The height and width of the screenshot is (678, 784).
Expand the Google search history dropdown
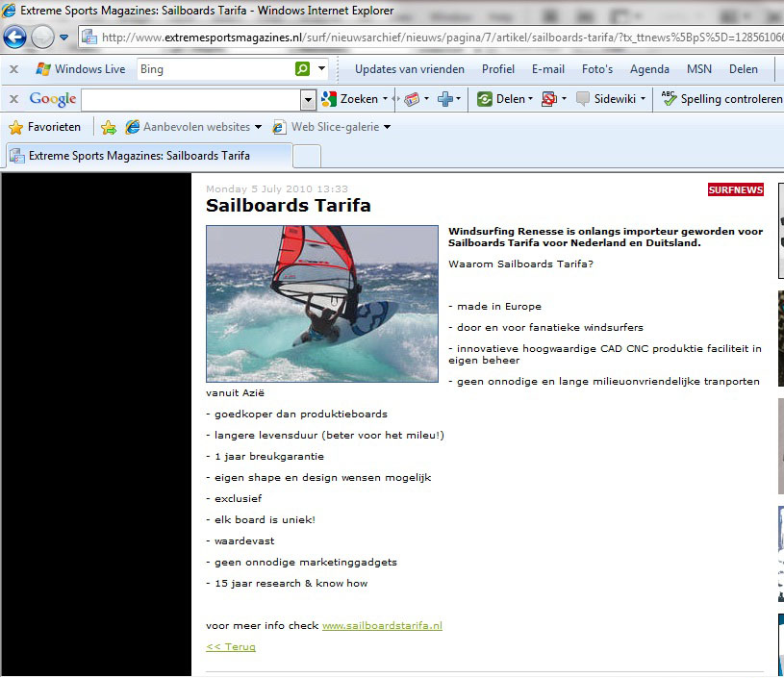point(309,100)
